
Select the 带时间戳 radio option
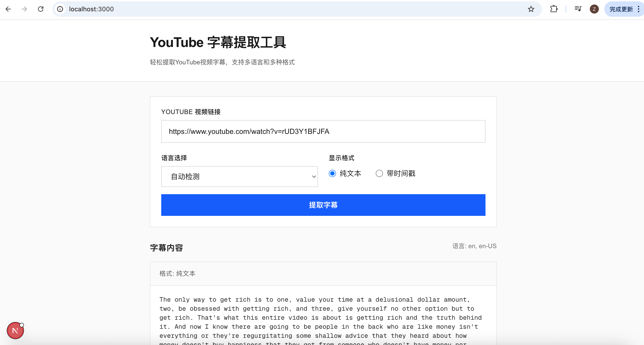click(379, 173)
